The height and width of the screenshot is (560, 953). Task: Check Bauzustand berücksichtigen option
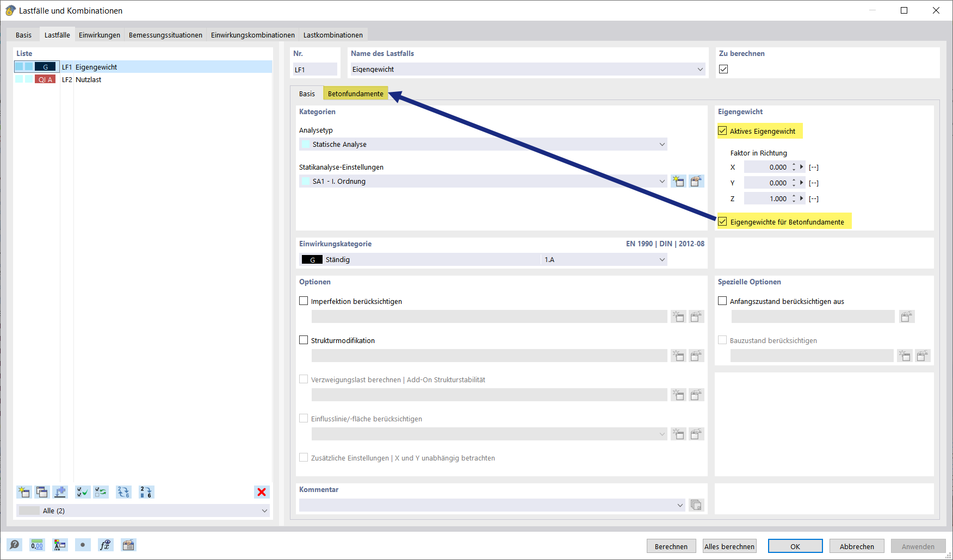[x=722, y=340]
